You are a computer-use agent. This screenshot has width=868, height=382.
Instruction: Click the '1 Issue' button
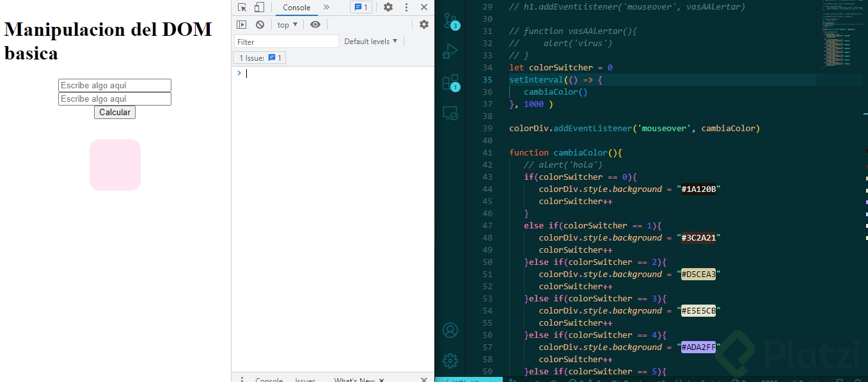point(260,58)
